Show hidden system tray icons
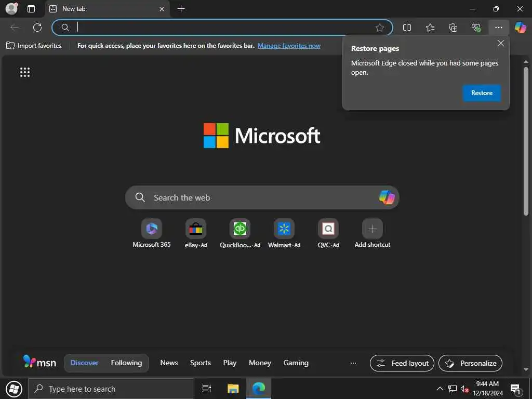 point(440,389)
